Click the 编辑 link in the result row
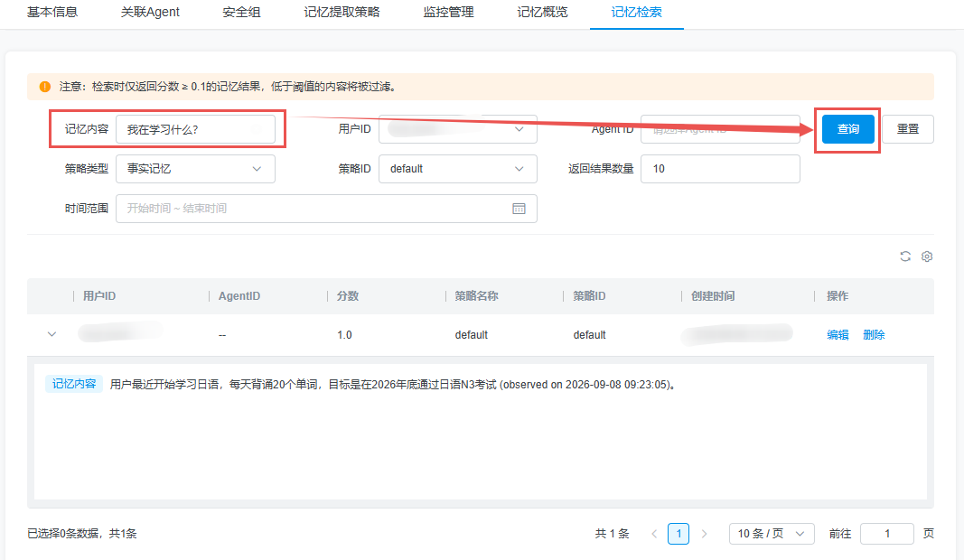The image size is (964, 560). coord(838,334)
